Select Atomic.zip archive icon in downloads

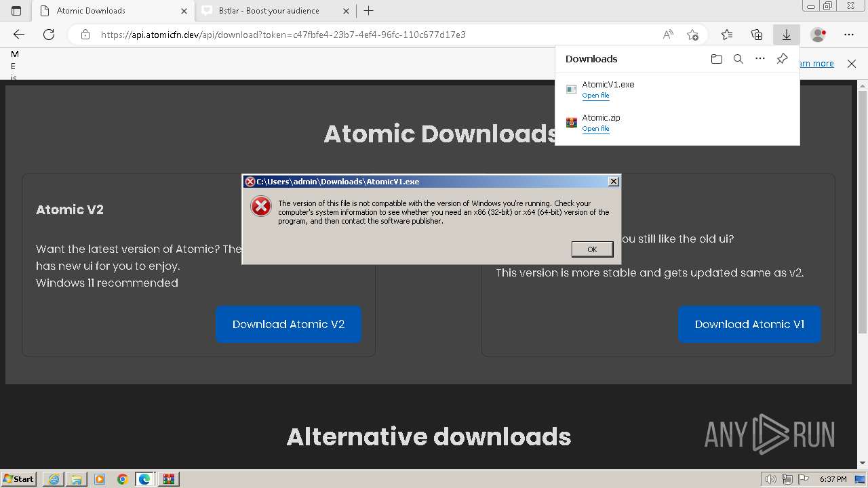click(572, 122)
